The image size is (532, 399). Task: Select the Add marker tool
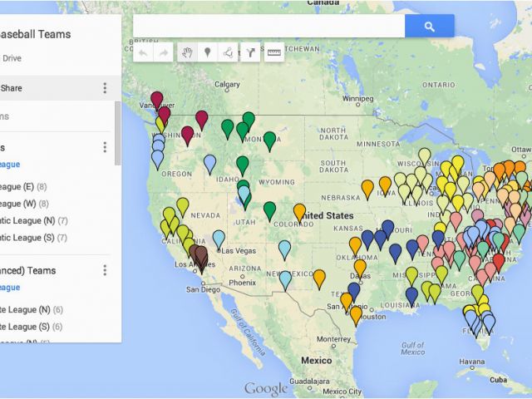[207, 52]
